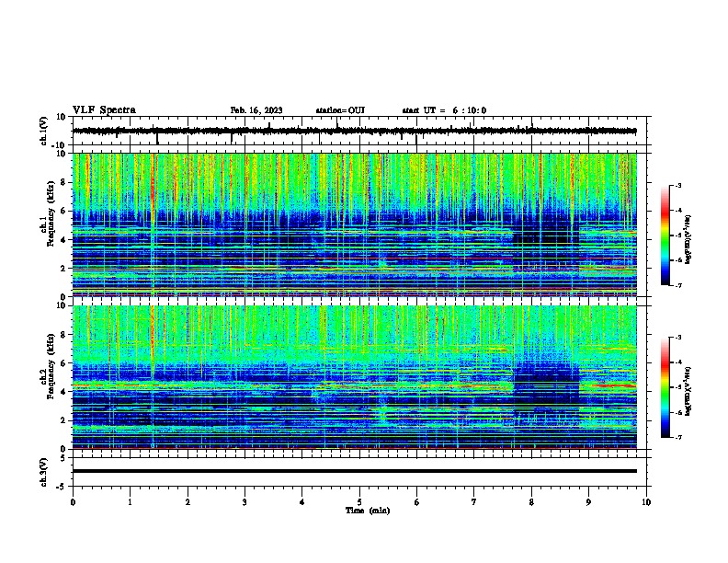
Task: Click the "Time (min)" axis label
Action: (x=368, y=511)
